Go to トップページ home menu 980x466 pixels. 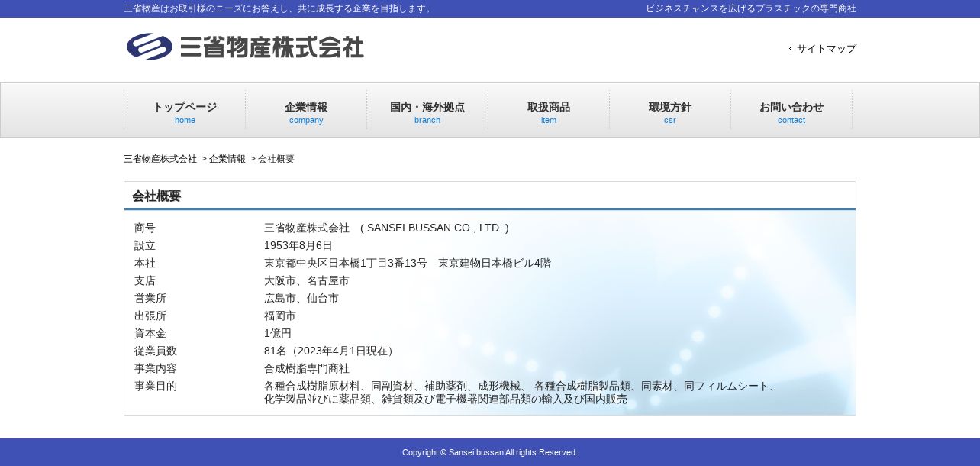tap(185, 110)
